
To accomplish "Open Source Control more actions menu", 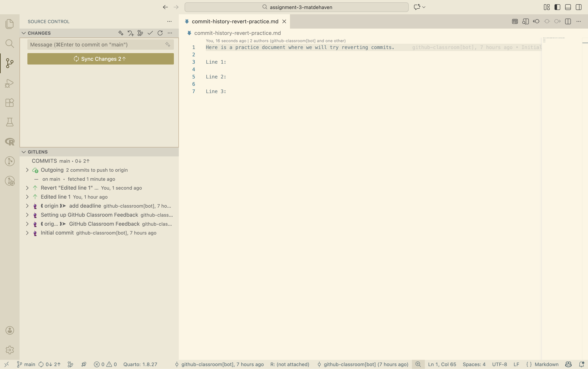I will pyautogui.click(x=169, y=21).
